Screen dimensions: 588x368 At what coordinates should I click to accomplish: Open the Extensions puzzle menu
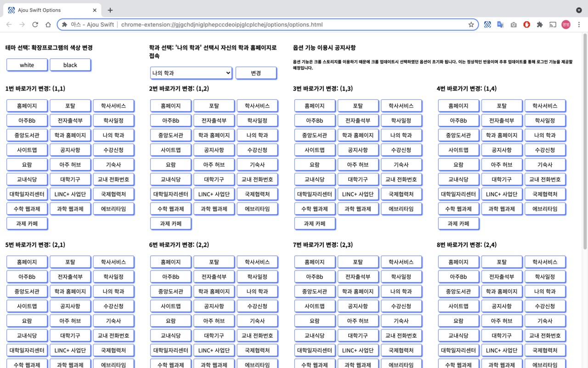(x=540, y=24)
